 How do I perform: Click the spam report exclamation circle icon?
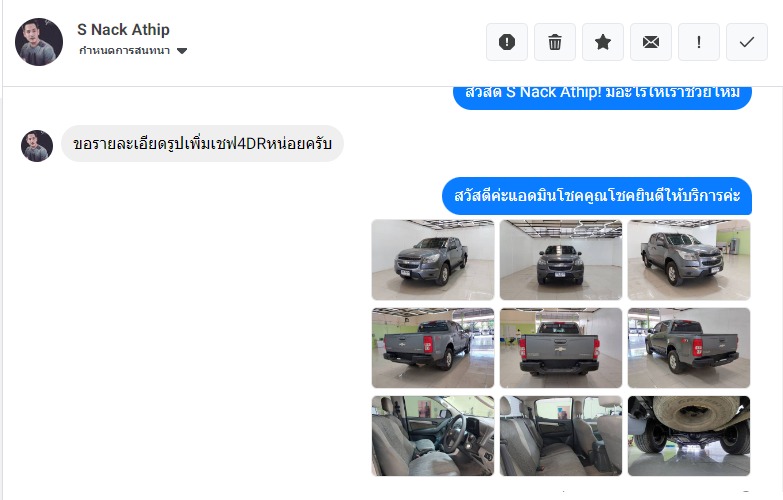[x=507, y=42]
